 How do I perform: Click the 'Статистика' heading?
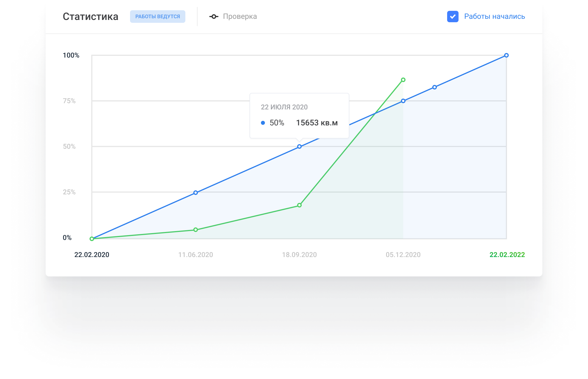[x=90, y=17]
